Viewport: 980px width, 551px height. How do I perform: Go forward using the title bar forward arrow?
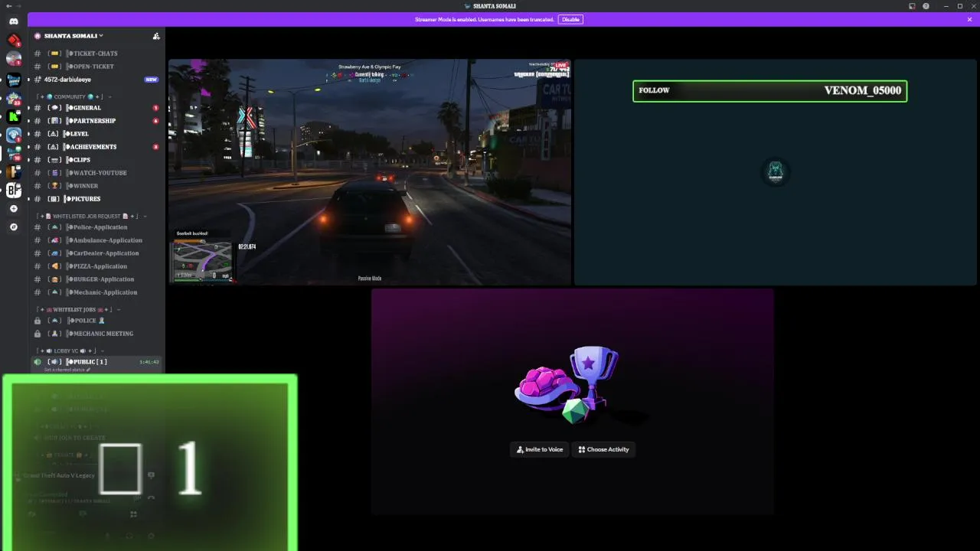(19, 6)
